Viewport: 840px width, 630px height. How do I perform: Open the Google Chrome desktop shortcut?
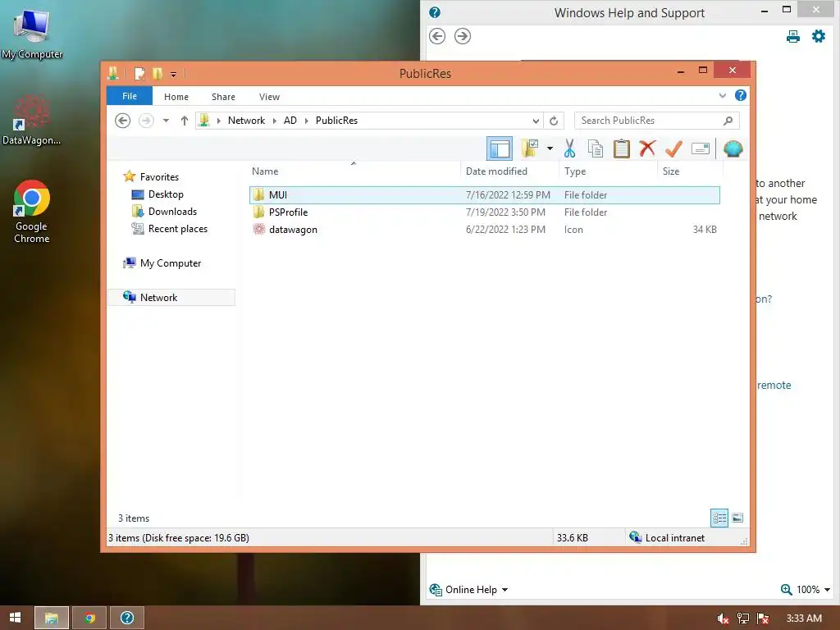(x=32, y=212)
